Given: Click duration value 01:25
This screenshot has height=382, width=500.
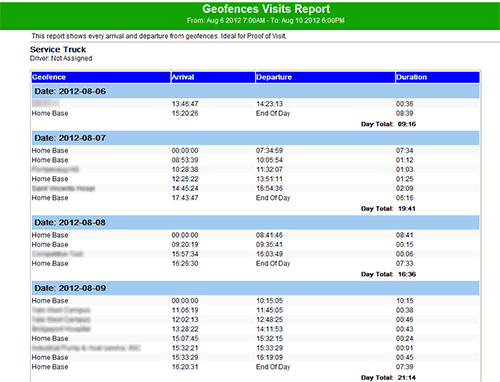Looking at the screenshot, I should [405, 179].
